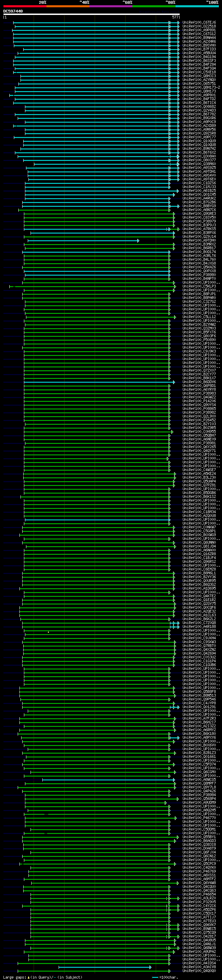Select the UniRef100_B9SVH0 label

[199, 45]
